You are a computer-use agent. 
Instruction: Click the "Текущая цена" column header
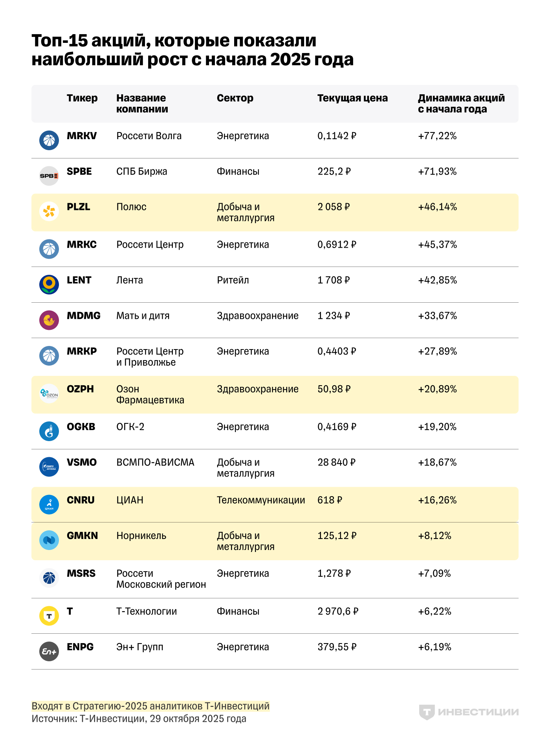[352, 98]
